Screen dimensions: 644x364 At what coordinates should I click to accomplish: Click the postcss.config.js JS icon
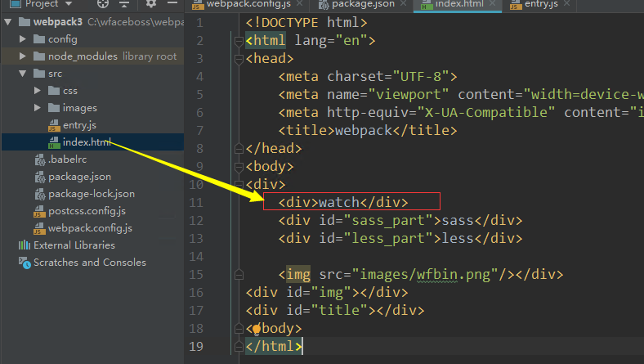coord(39,211)
